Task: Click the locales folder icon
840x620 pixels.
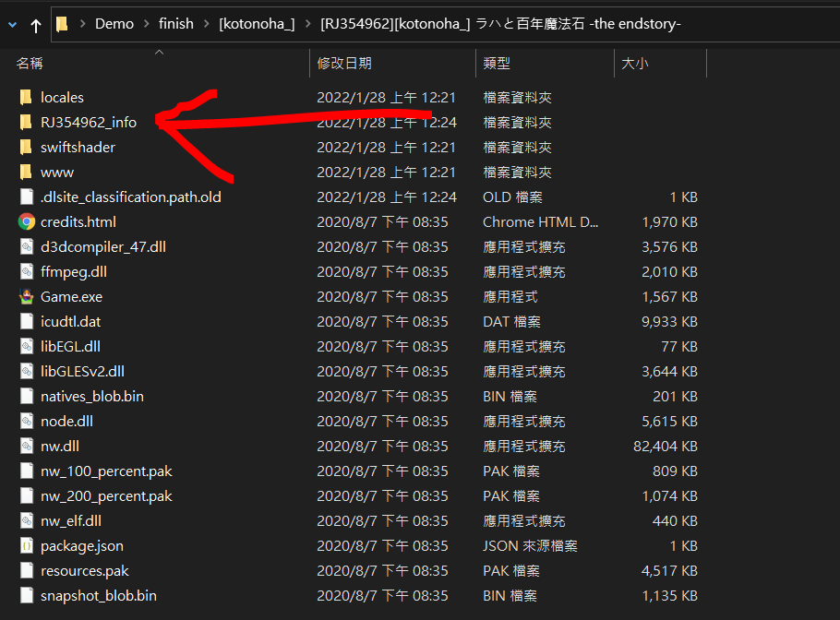Action: point(26,98)
